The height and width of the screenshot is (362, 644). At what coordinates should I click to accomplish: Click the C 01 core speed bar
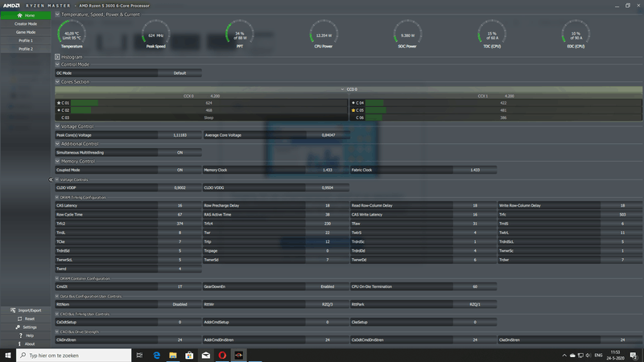tap(209, 103)
